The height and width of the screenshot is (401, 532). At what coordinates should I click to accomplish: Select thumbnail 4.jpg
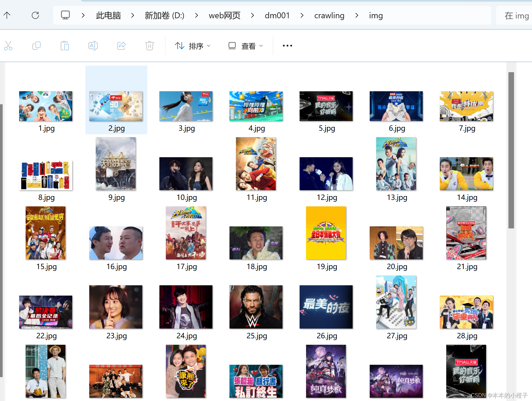pos(256,106)
